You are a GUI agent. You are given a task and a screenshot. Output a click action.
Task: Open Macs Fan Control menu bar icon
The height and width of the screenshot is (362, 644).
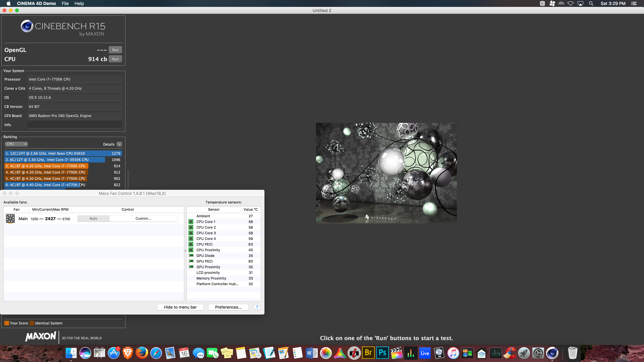542,3
